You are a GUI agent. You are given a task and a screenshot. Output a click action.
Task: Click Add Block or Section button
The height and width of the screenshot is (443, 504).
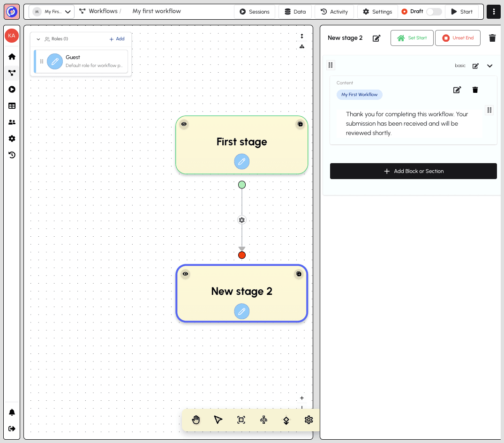(413, 171)
